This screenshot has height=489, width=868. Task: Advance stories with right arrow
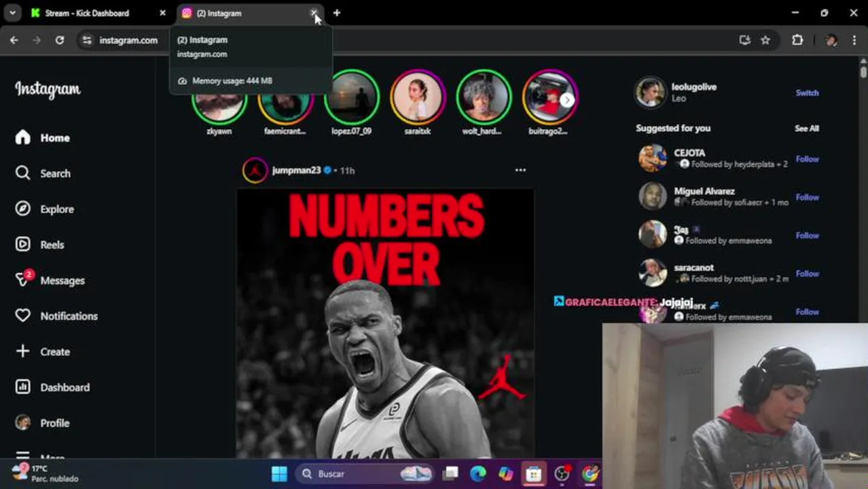(x=567, y=100)
